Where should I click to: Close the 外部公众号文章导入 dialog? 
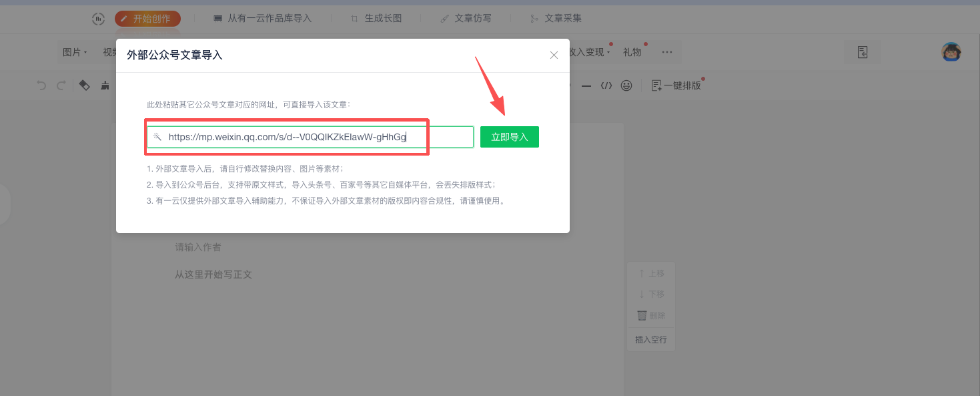(554, 55)
